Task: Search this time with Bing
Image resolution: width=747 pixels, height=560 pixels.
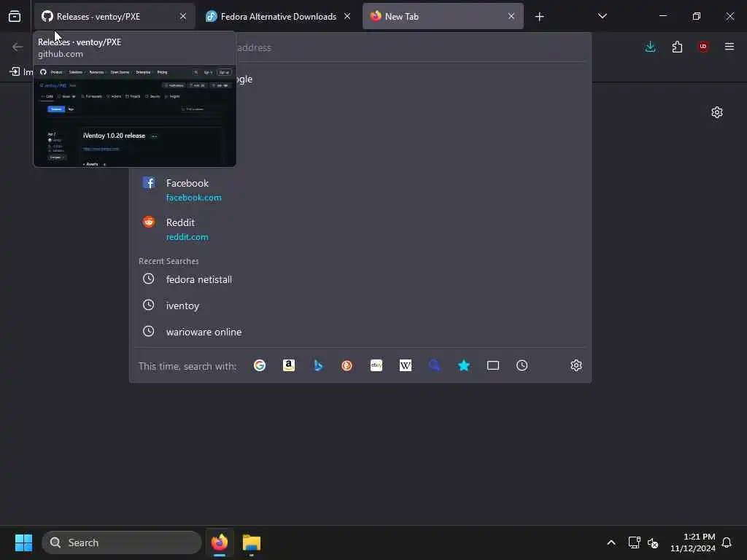Action: (318, 365)
